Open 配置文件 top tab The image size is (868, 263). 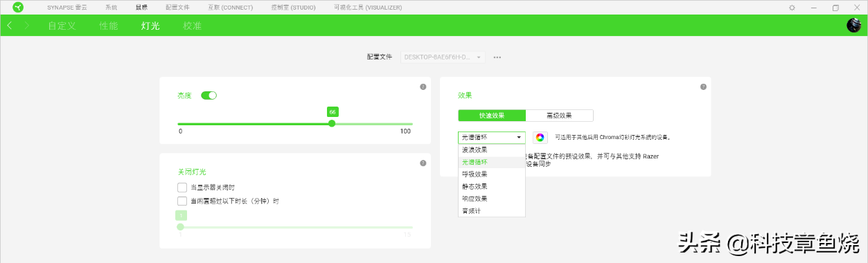177,8
